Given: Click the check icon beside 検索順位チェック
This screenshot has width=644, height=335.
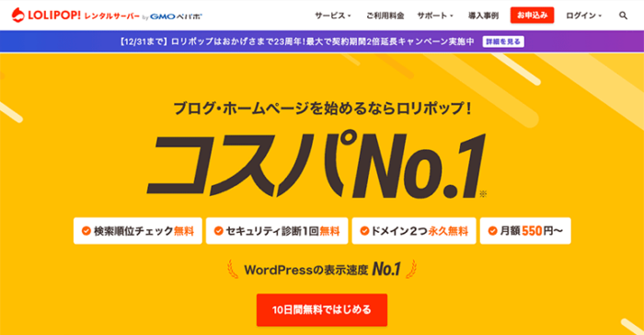Looking at the screenshot, I should click(x=86, y=231).
